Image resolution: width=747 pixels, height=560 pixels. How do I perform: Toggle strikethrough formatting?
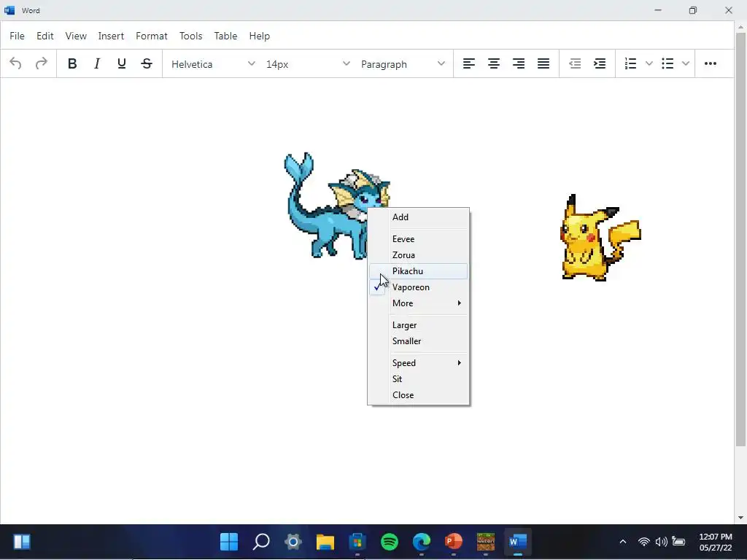(x=147, y=63)
